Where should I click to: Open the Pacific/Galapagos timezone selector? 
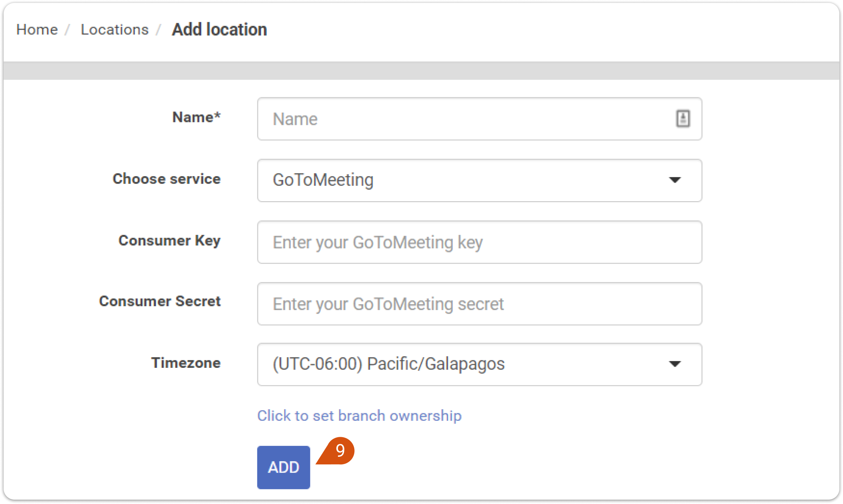[x=480, y=364]
